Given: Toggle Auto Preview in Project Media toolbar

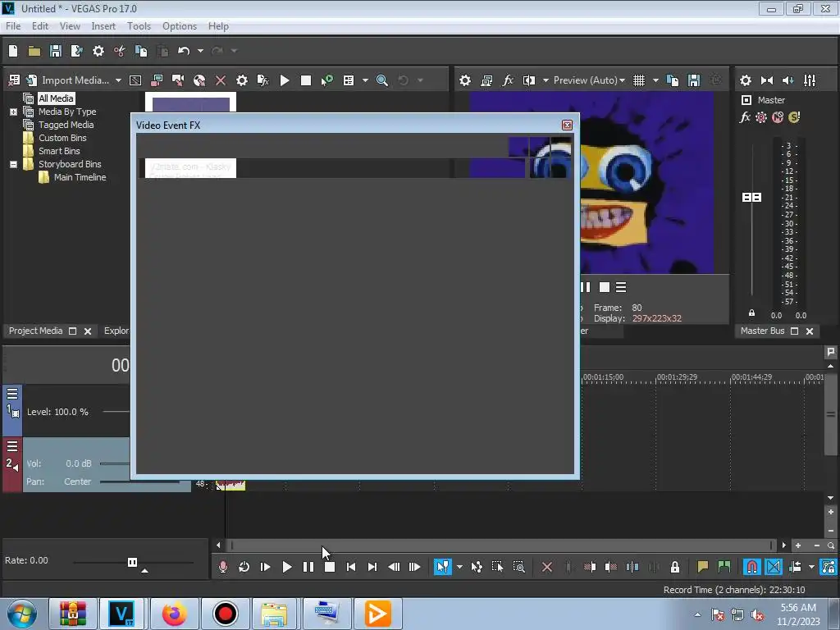Looking at the screenshot, I should click(x=327, y=80).
